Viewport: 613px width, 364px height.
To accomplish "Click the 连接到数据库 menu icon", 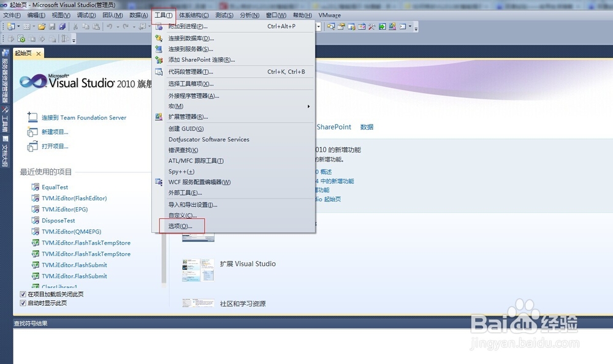I will click(159, 39).
